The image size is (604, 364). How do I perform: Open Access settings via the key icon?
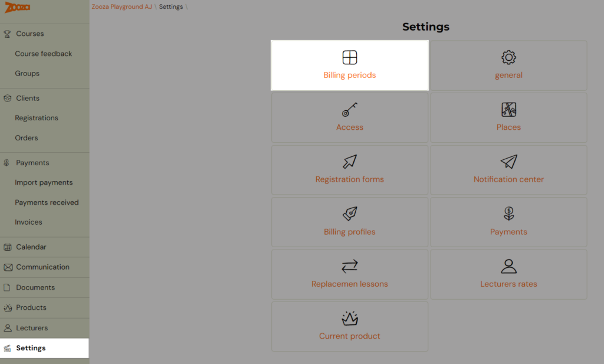(x=349, y=110)
